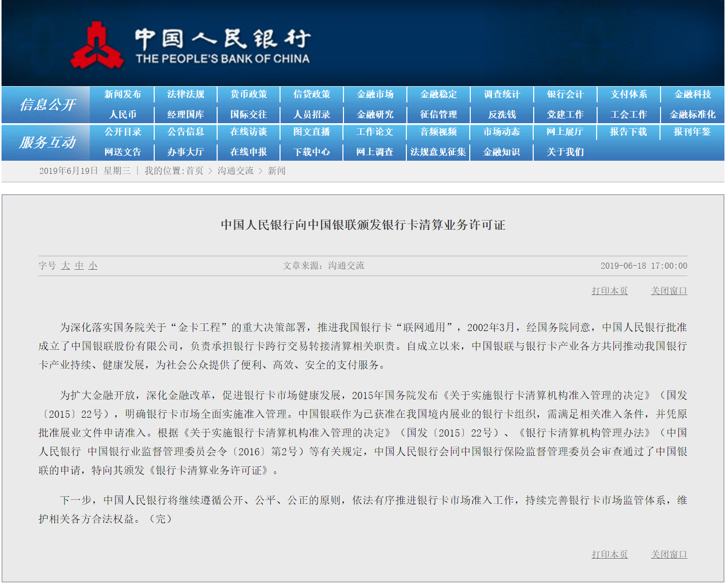
Task: Set font size to 小
Action: point(93,266)
